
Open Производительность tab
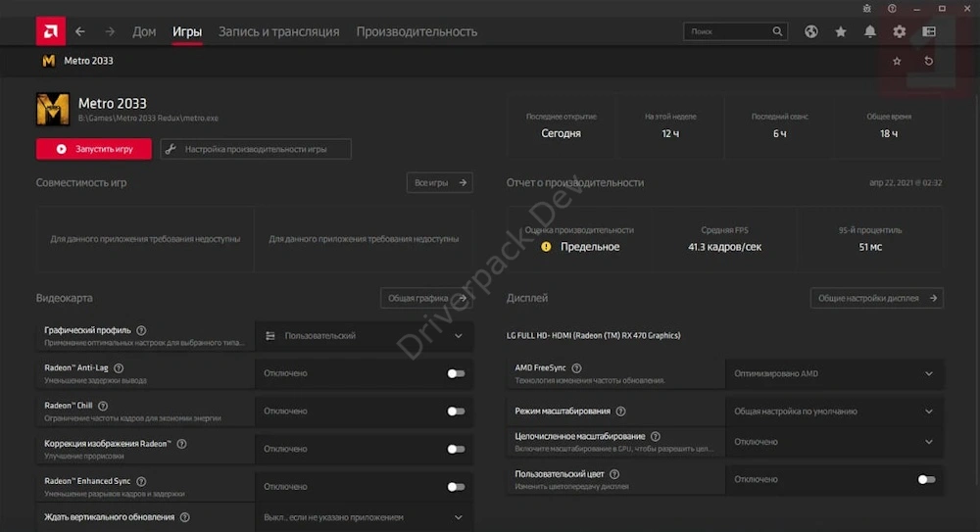click(416, 31)
